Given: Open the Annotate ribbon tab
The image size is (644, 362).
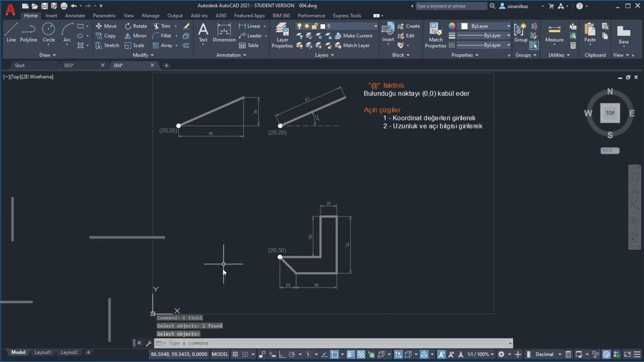Looking at the screenshot, I should tap(75, 16).
